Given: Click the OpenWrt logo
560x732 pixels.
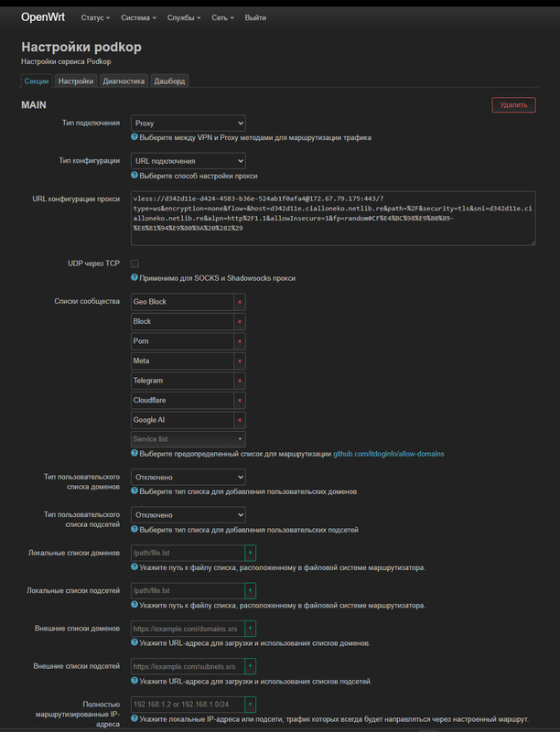Looking at the screenshot, I should pyautogui.click(x=43, y=17).
